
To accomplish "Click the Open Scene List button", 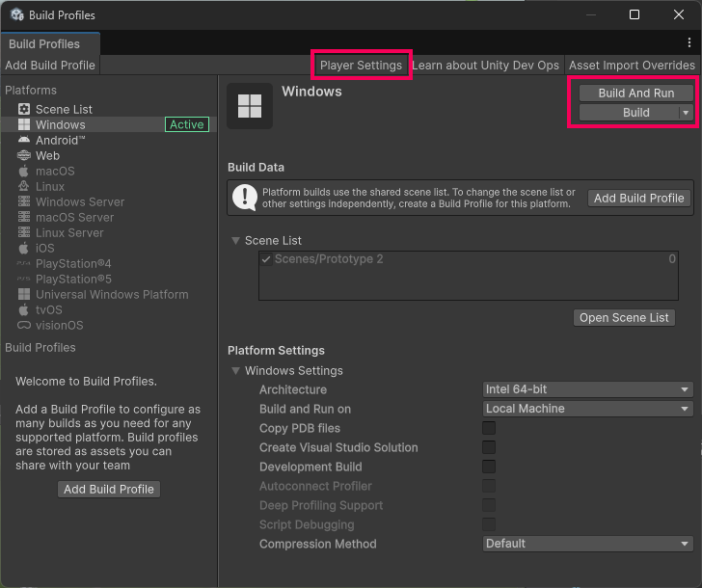I will (x=624, y=318).
